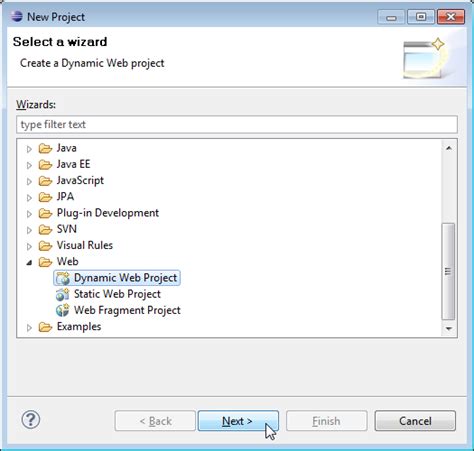Expand the JPA category
This screenshot has height=451, width=474.
(29, 198)
